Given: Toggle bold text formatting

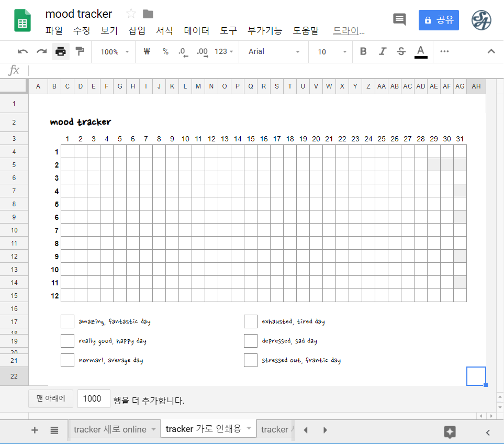Looking at the screenshot, I should click(x=363, y=51).
